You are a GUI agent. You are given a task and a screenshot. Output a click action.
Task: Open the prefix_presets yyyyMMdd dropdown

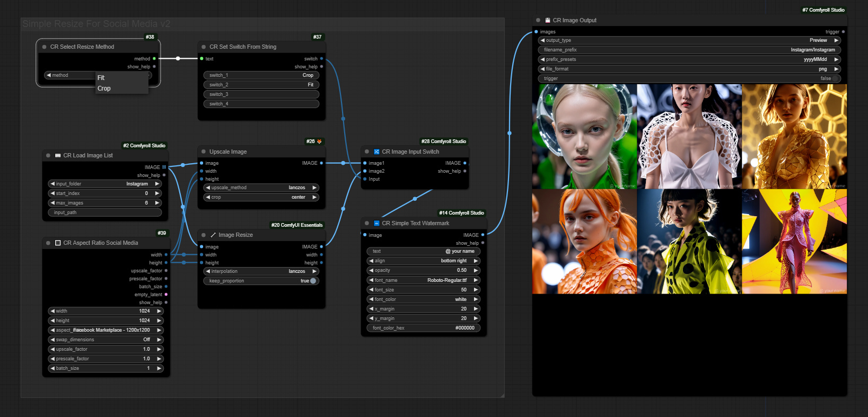(x=689, y=59)
